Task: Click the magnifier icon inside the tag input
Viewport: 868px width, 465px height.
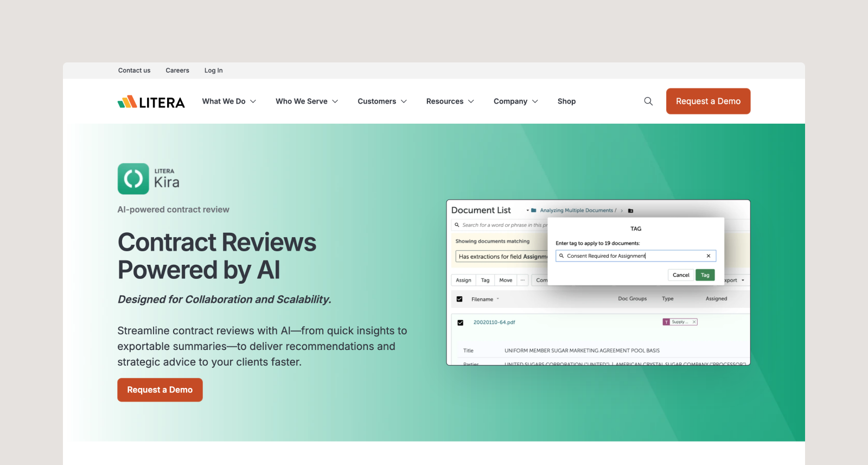Action: click(561, 256)
